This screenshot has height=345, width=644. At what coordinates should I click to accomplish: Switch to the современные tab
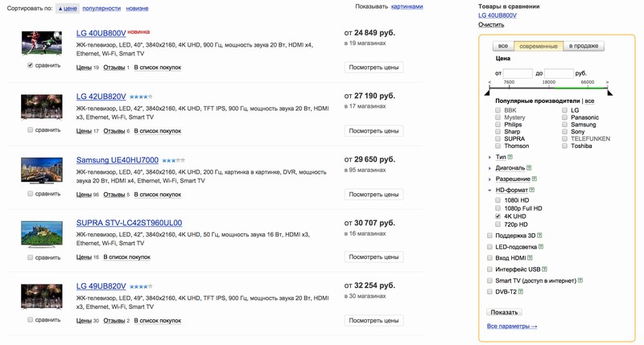pyautogui.click(x=539, y=46)
